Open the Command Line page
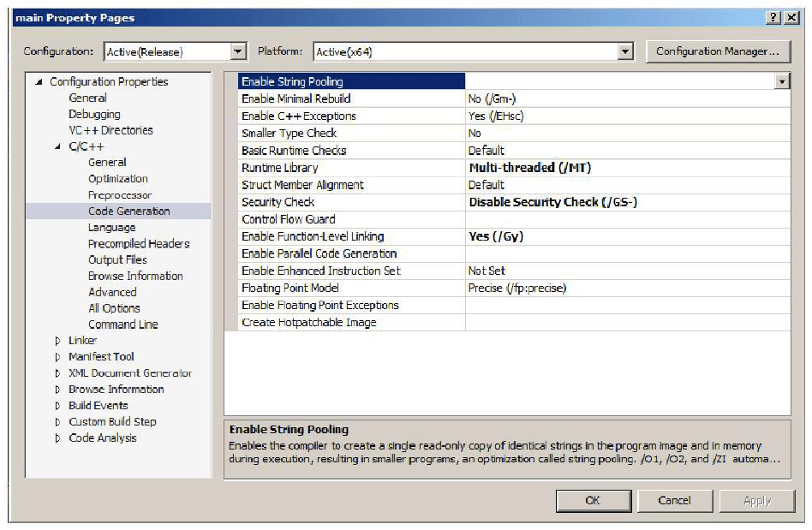The image size is (812, 530). (122, 325)
